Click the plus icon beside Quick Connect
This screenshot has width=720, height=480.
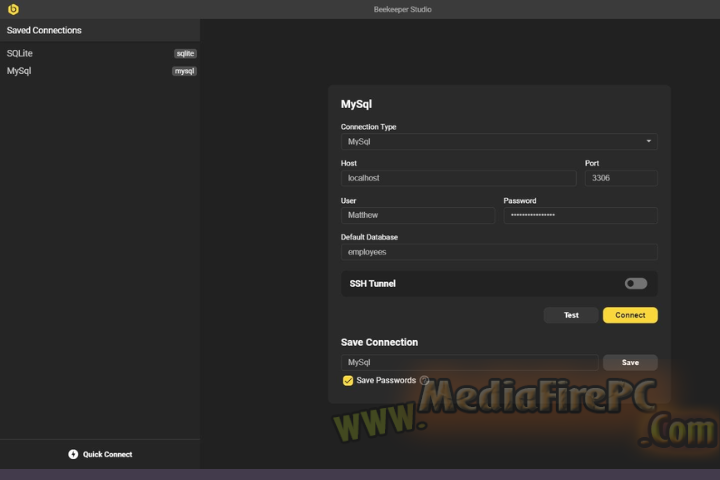pos(73,454)
